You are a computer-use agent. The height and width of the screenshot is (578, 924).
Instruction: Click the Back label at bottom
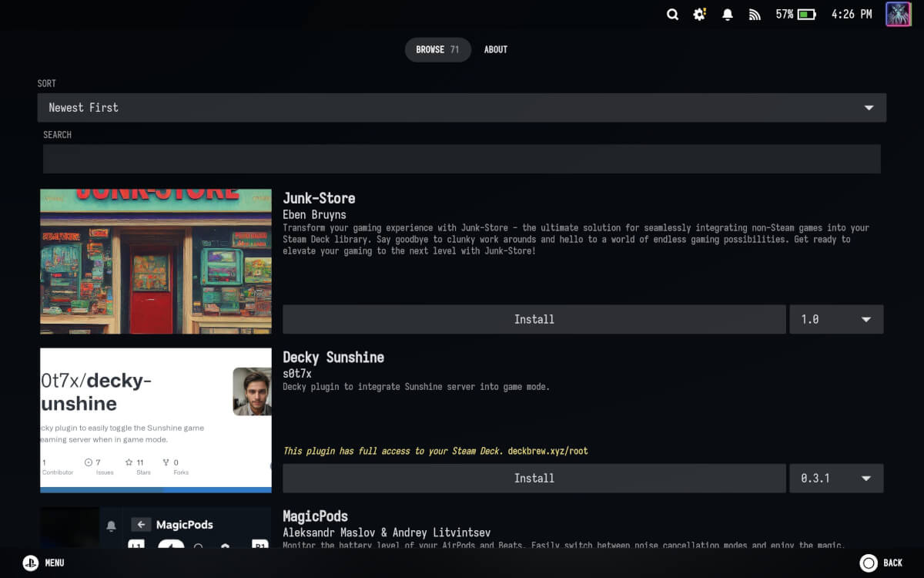point(893,563)
